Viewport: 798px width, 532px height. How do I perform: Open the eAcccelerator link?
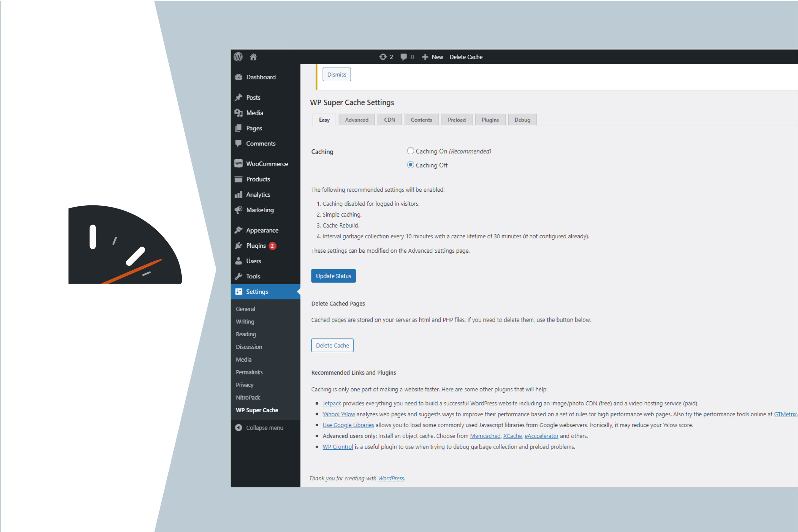(x=541, y=436)
